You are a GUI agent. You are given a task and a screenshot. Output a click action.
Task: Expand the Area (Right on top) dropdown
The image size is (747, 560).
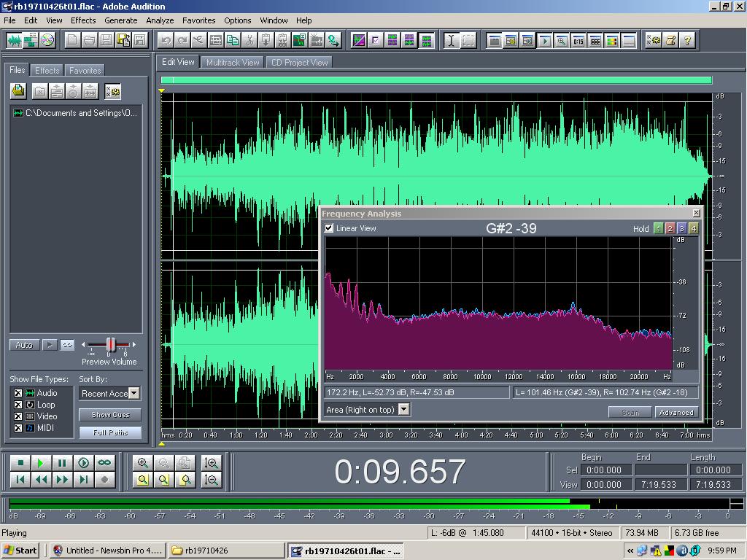403,410
